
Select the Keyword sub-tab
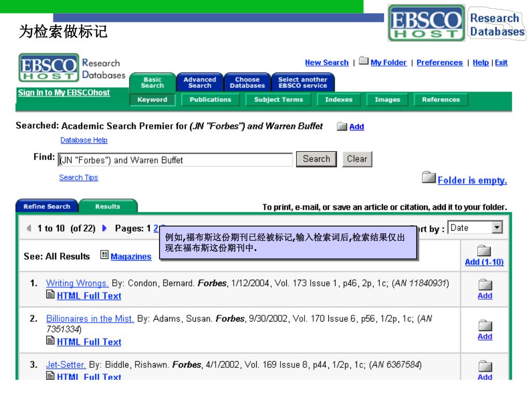tap(152, 100)
